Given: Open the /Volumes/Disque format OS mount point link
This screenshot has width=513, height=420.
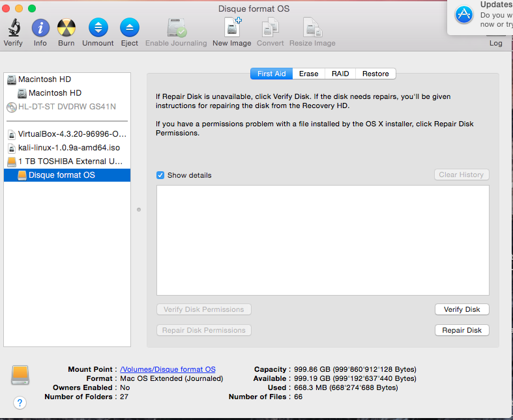Looking at the screenshot, I should tap(168, 369).
